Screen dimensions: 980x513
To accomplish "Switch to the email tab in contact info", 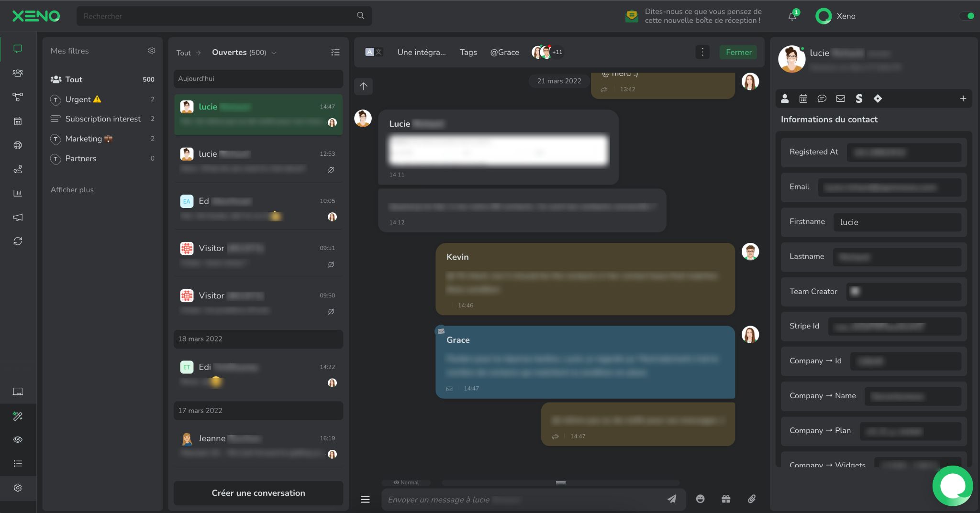I will (840, 98).
